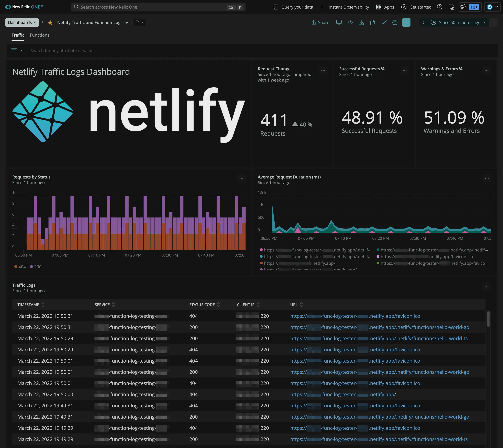Open the help question mark icon

440,7
